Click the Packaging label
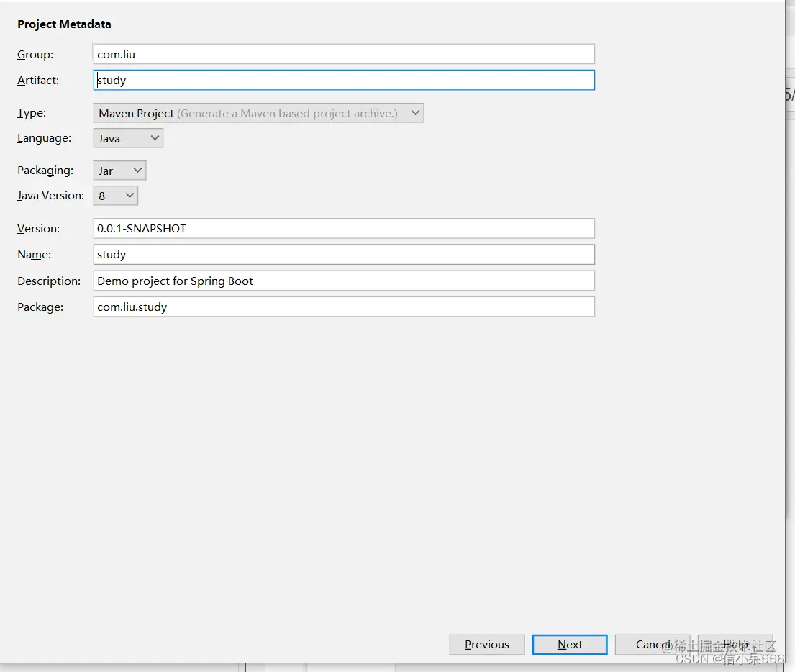 point(45,171)
